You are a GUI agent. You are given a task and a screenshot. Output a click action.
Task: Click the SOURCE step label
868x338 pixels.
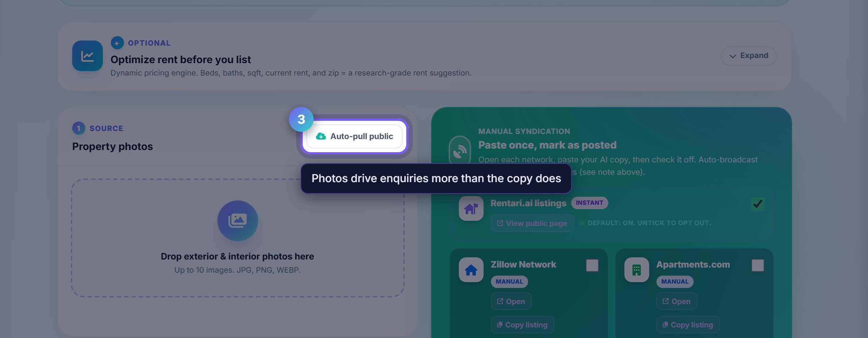106,128
